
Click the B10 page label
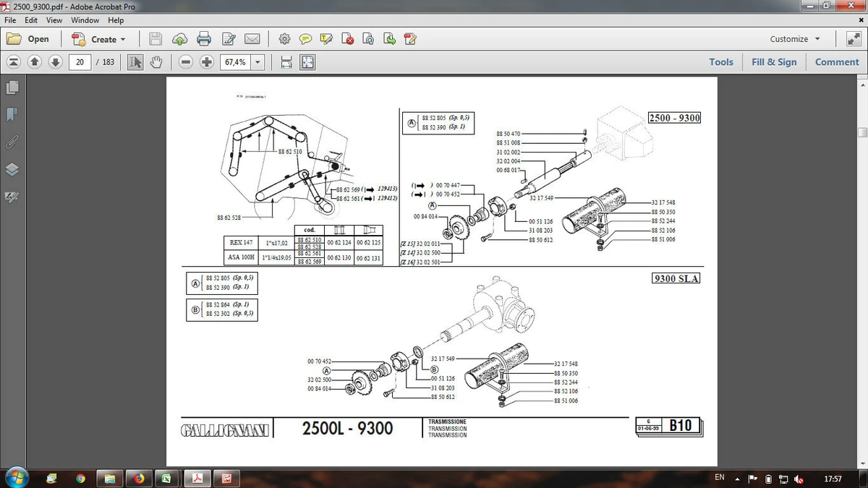681,426
